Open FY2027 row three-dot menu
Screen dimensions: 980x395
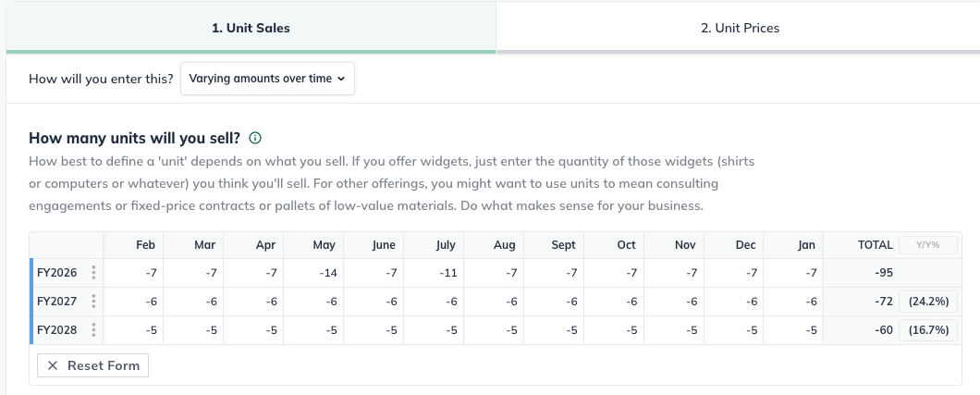93,302
